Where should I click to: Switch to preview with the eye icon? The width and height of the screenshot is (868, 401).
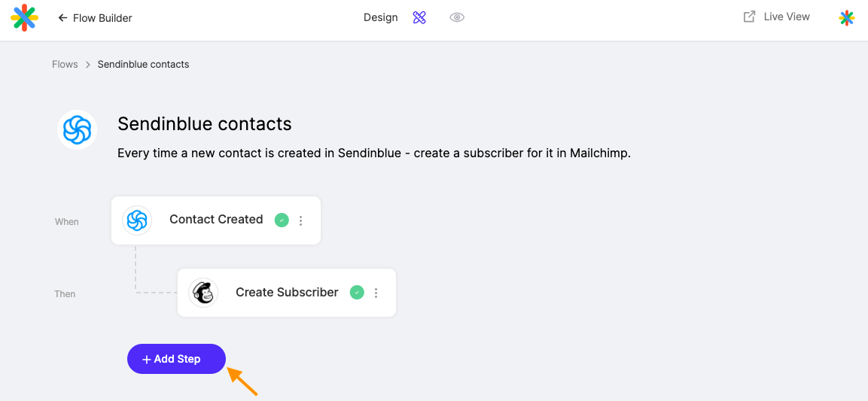pos(457,18)
